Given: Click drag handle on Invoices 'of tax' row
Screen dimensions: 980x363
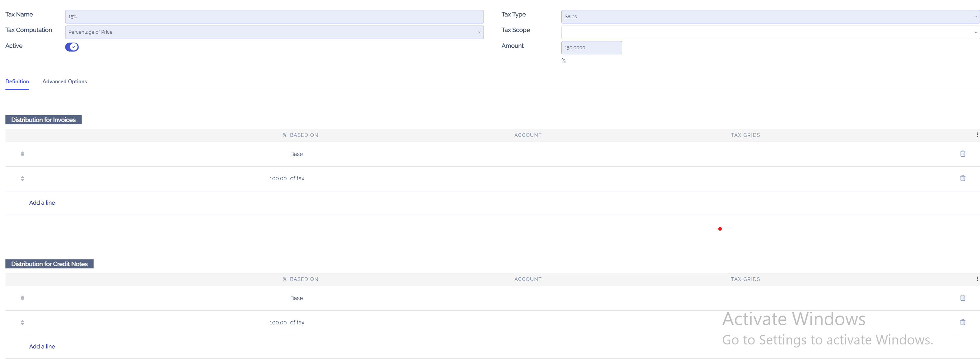Looking at the screenshot, I should click(23, 178).
